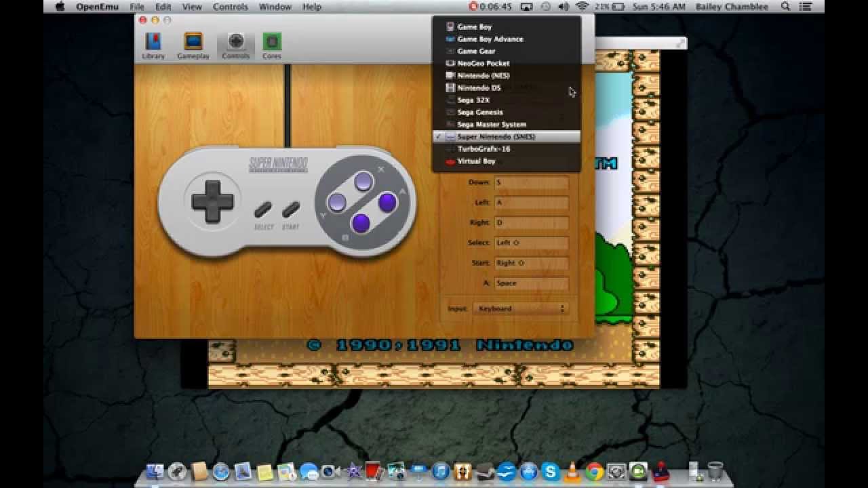The height and width of the screenshot is (488, 868).
Task: Open the Cores preferences pane
Action: click(x=272, y=46)
